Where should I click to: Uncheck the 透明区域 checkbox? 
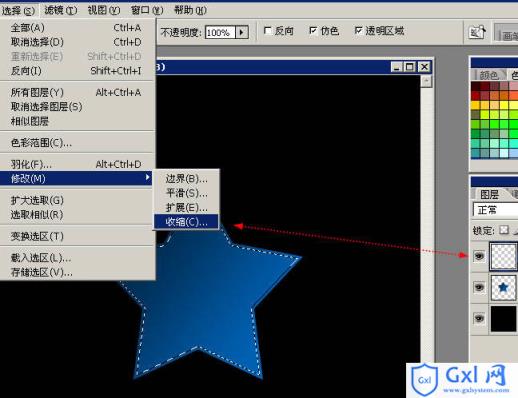point(358,31)
